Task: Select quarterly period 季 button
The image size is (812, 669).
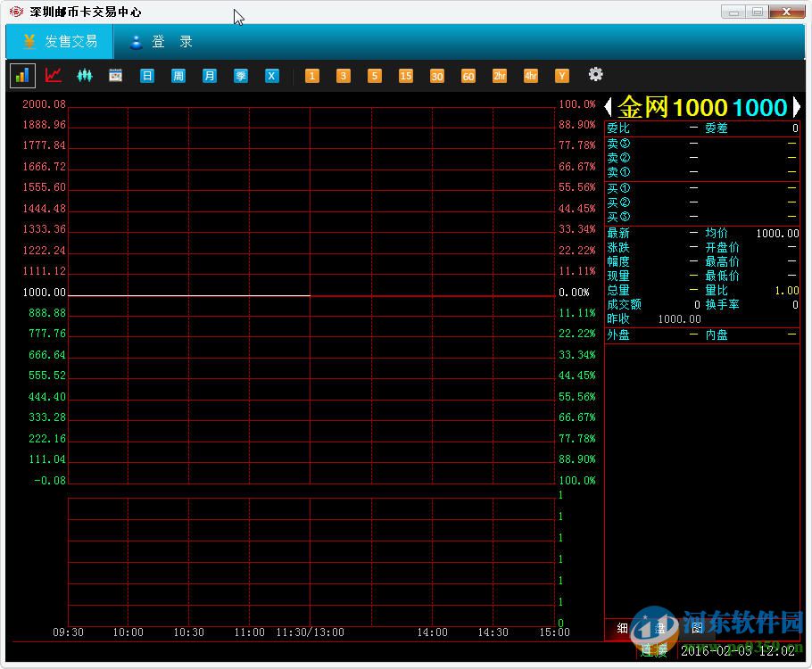Action: pyautogui.click(x=241, y=76)
